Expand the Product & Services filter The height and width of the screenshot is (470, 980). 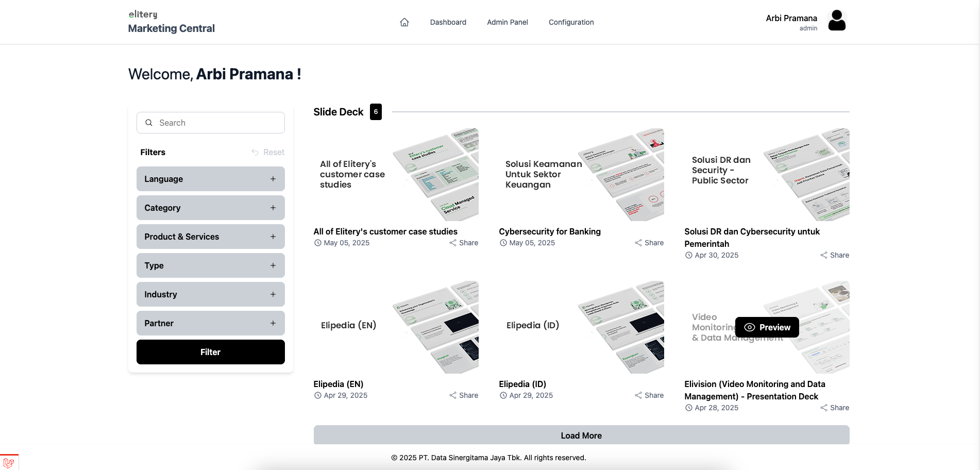click(211, 237)
